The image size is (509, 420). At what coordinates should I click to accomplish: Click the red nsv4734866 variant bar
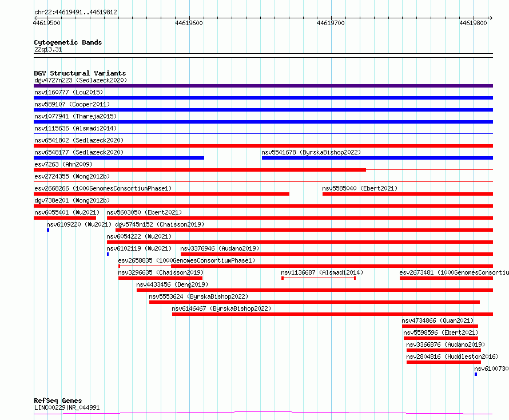coord(440,326)
